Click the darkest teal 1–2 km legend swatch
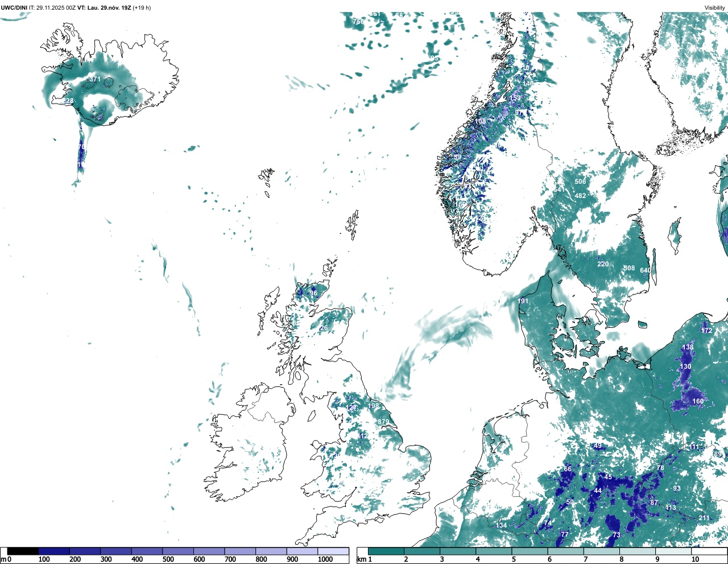728x564 pixels. pos(386,551)
